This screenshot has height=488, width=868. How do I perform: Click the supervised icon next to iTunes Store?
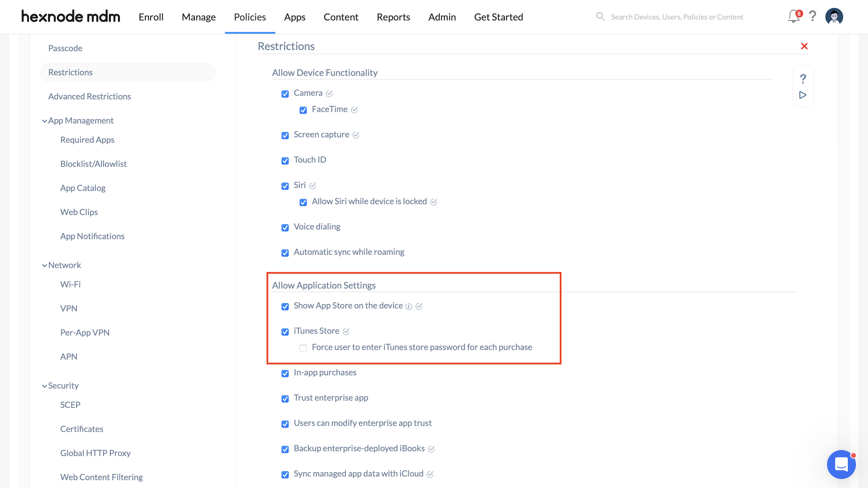pyautogui.click(x=346, y=331)
